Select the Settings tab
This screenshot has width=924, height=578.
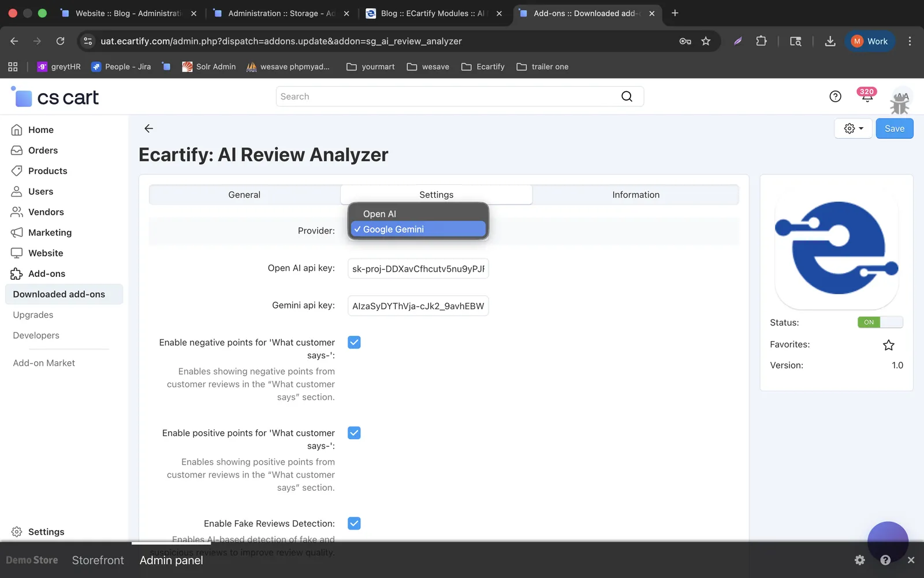coord(436,195)
